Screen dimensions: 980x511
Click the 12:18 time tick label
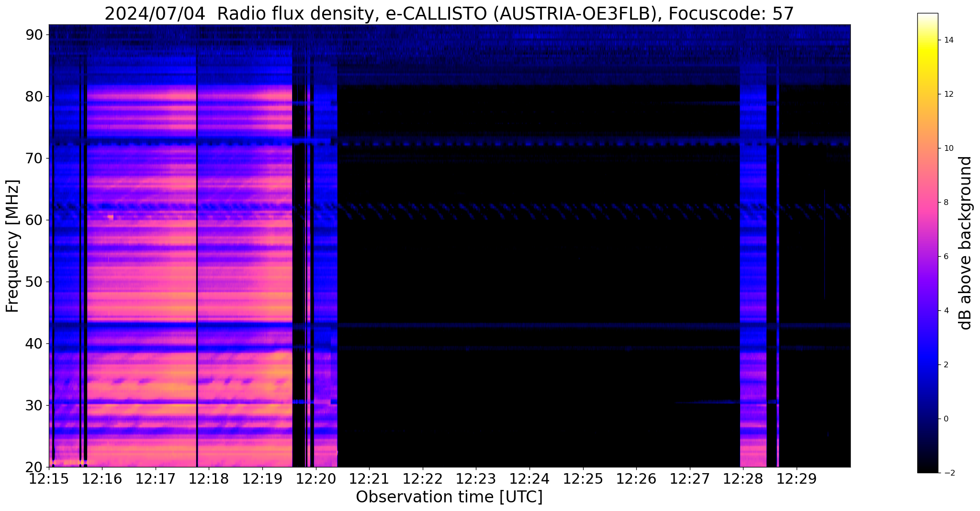(x=209, y=478)
